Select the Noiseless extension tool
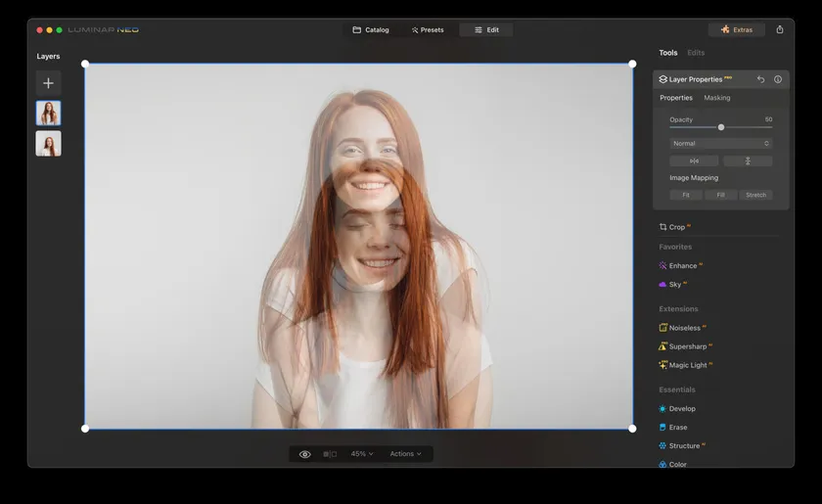Image resolution: width=822 pixels, height=504 pixels. pos(684,328)
